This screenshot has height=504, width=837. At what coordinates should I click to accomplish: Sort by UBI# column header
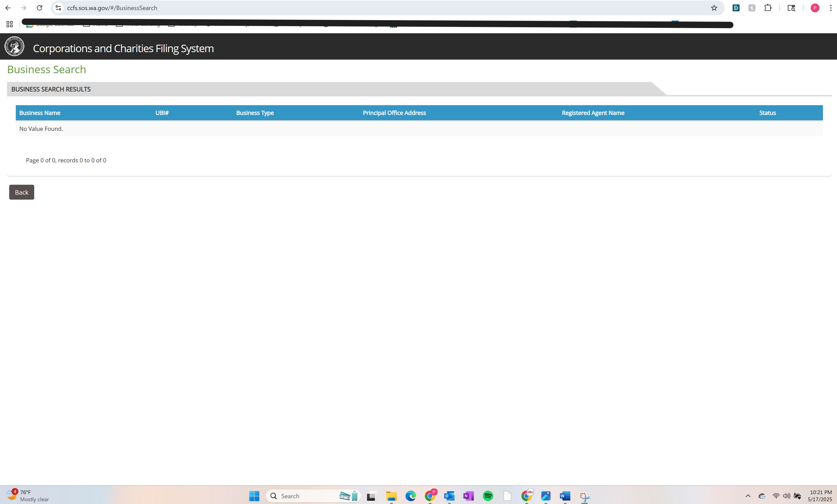[x=162, y=113]
